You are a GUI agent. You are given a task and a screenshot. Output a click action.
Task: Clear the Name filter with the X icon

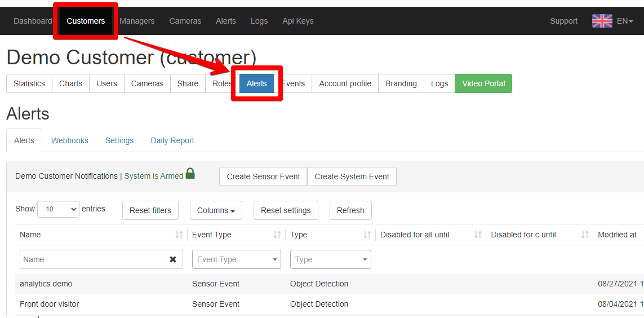pyautogui.click(x=173, y=259)
